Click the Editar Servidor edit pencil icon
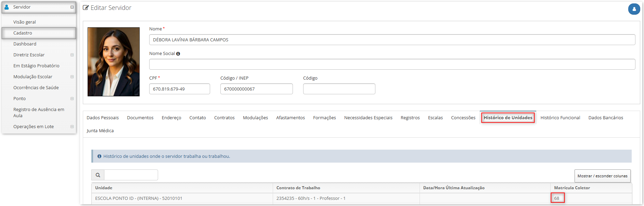This screenshot has height=206, width=644. point(86,8)
